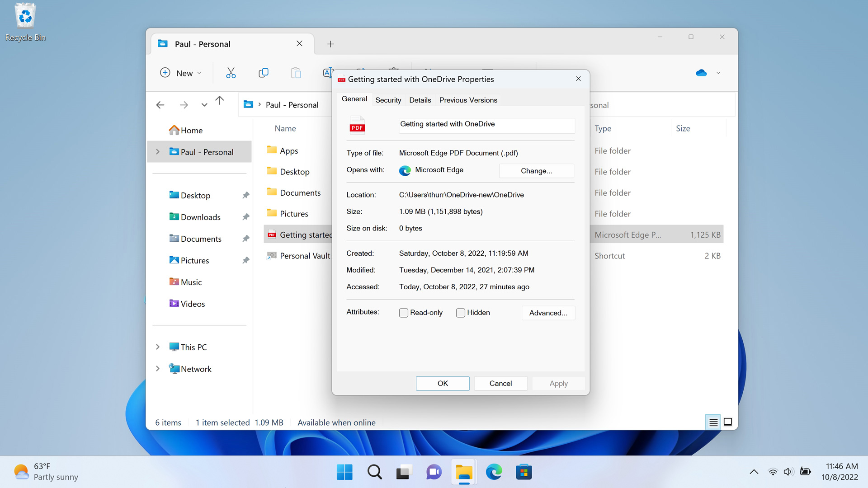
Task: Expand the Network tree node
Action: (158, 369)
